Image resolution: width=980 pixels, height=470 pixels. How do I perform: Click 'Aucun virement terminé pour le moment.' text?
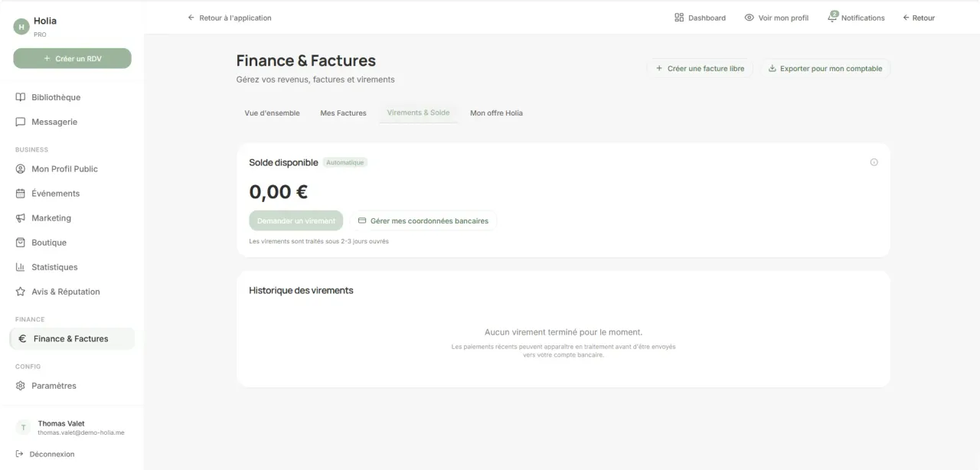click(563, 332)
